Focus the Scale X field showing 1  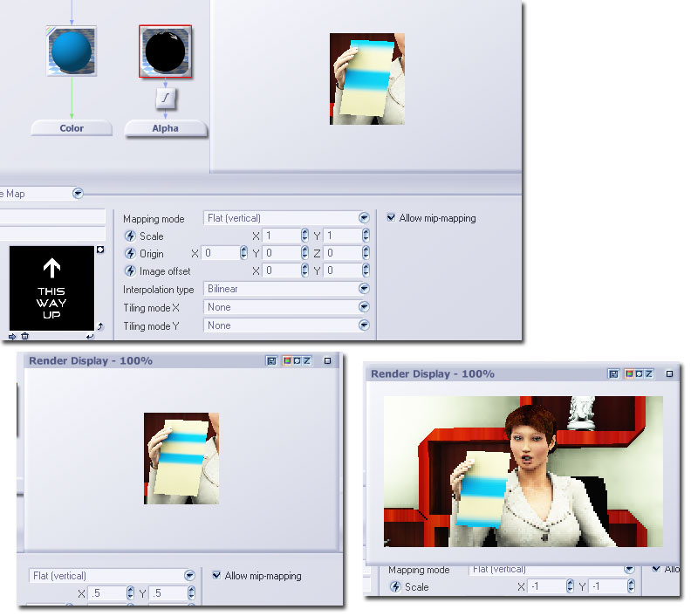point(281,236)
